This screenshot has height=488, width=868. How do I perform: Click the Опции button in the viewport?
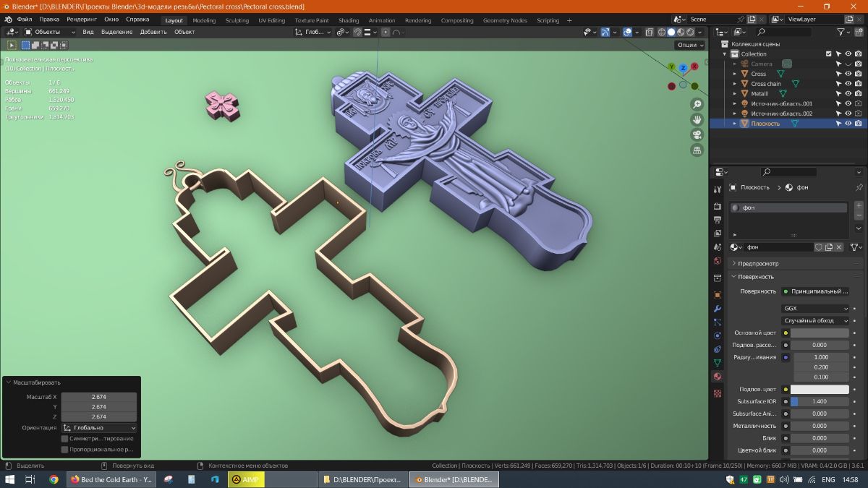690,45
